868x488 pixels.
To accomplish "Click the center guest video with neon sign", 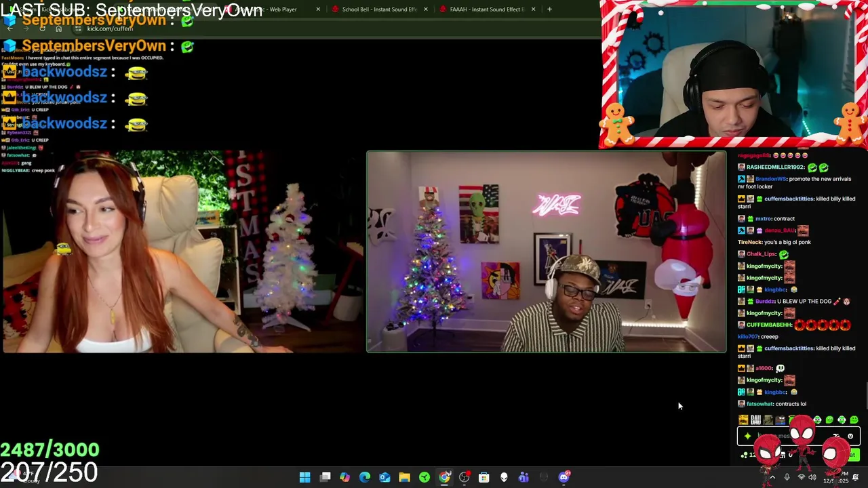I will [x=547, y=252].
